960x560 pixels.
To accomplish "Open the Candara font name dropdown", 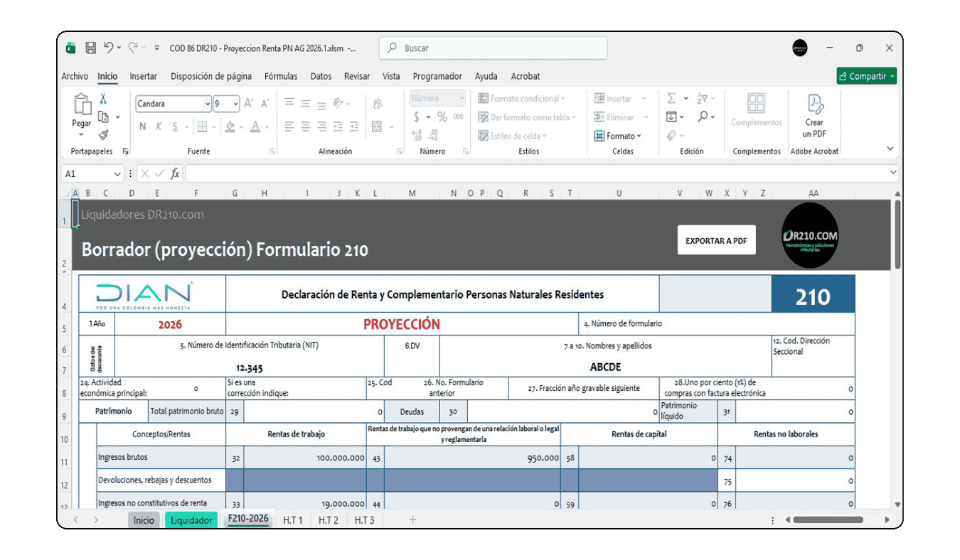I will click(x=208, y=104).
